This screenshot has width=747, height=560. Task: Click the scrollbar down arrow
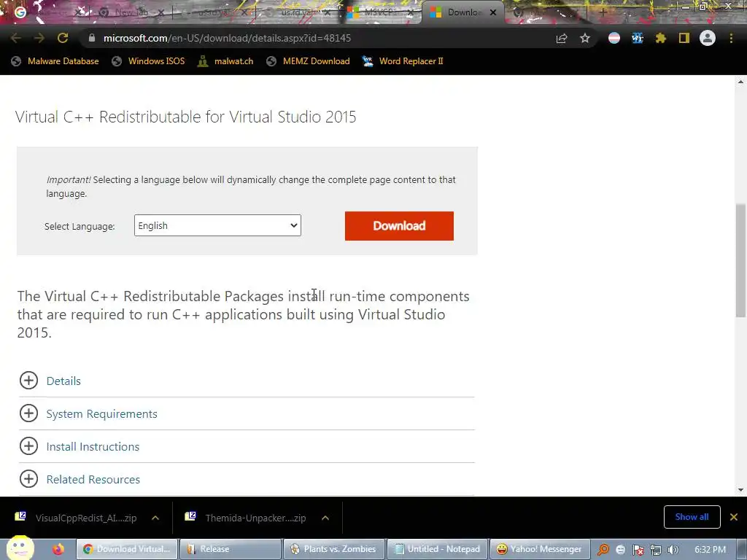[740, 490]
